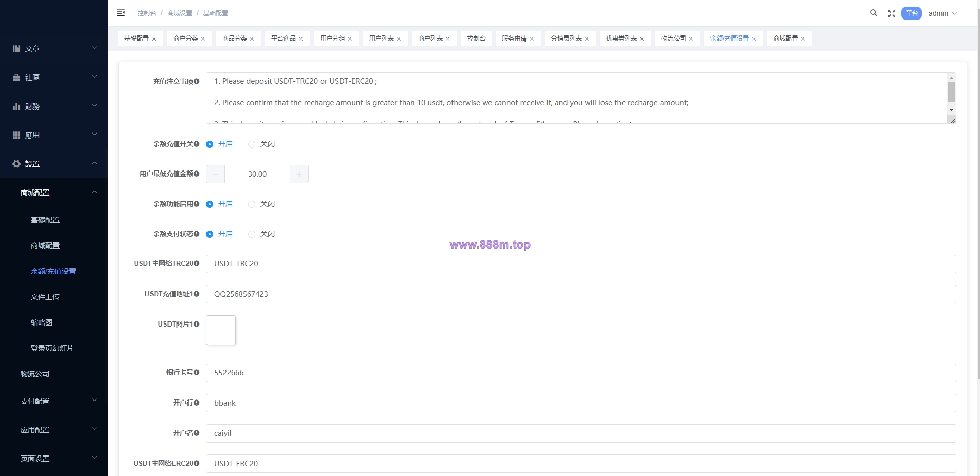Show info tooltip for 充值注意事项
This screenshot has height=476, width=980.
coord(197,81)
